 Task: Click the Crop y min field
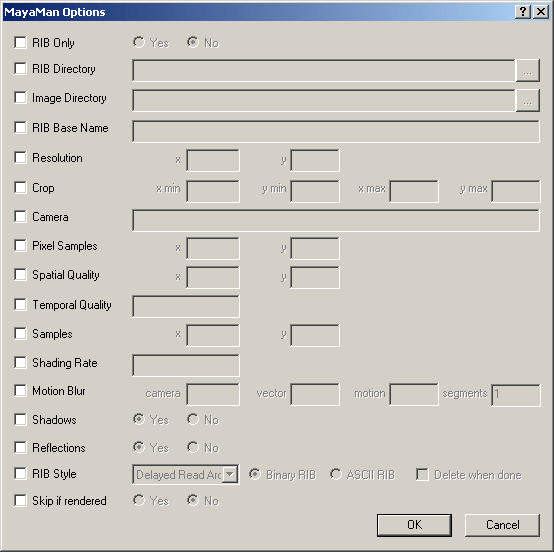(315, 191)
